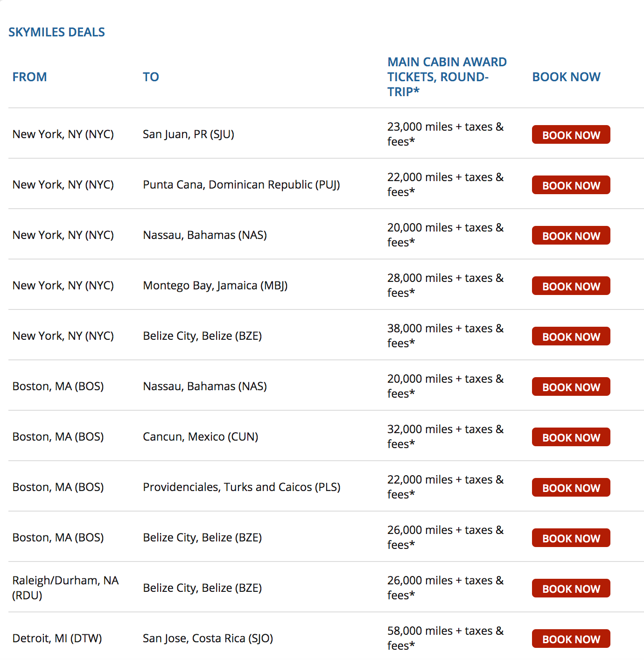Image resolution: width=644 pixels, height=660 pixels.
Task: Book Detroit to San Jose deal
Action: point(571,639)
